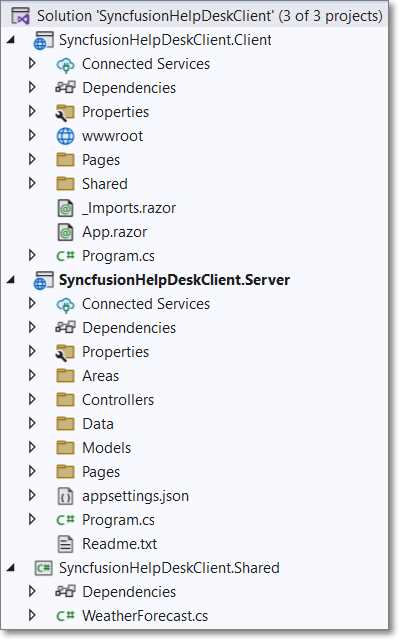The width and height of the screenshot is (398, 639).
Task: Select the Models folder label
Action: [x=106, y=448]
